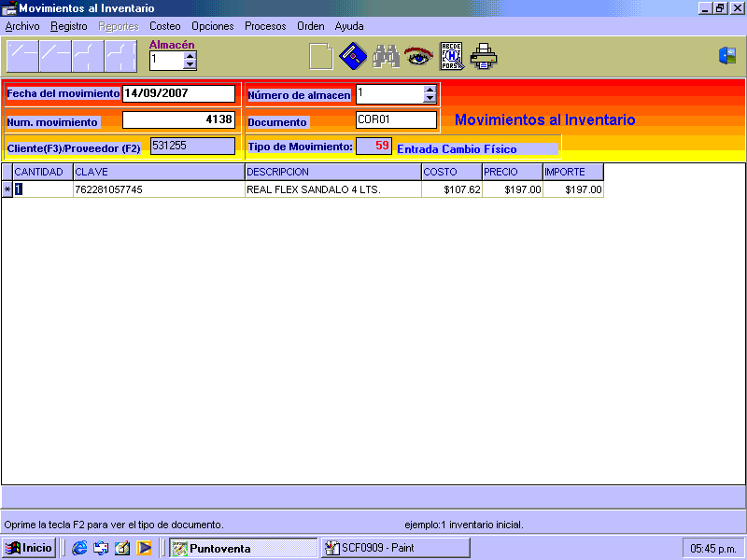Open the Archivo menu

point(22,26)
